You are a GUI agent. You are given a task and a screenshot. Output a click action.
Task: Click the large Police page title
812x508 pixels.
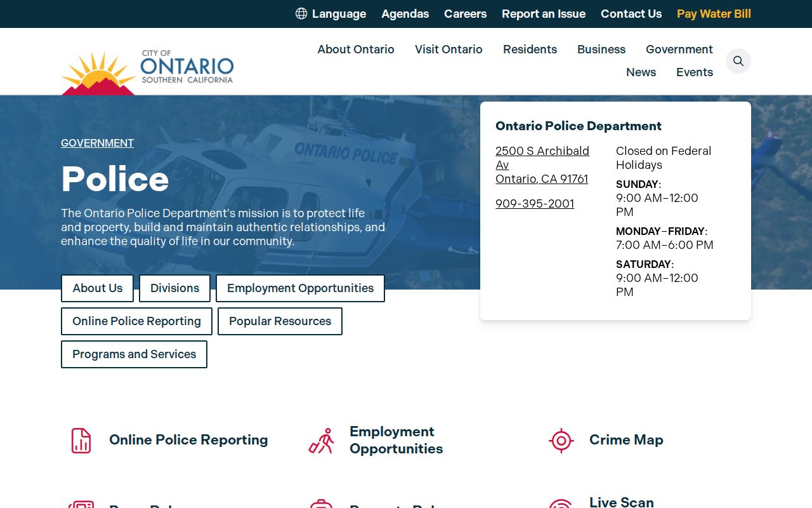tap(115, 179)
